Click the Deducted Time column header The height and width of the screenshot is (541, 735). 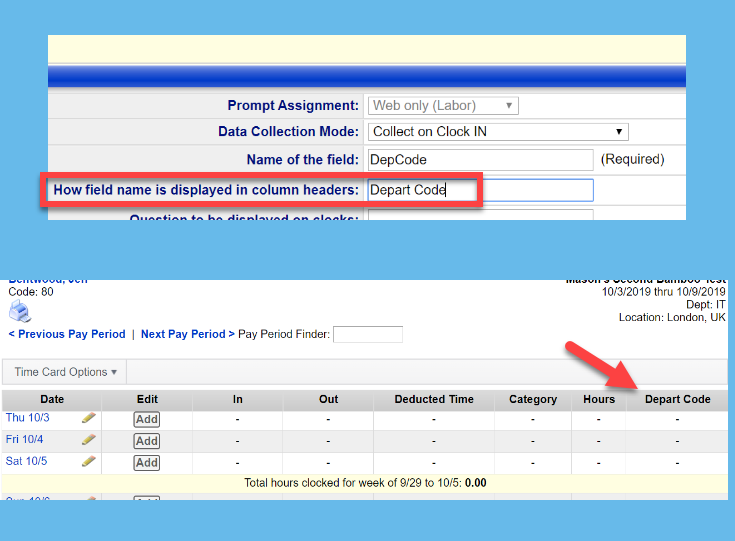pos(433,399)
